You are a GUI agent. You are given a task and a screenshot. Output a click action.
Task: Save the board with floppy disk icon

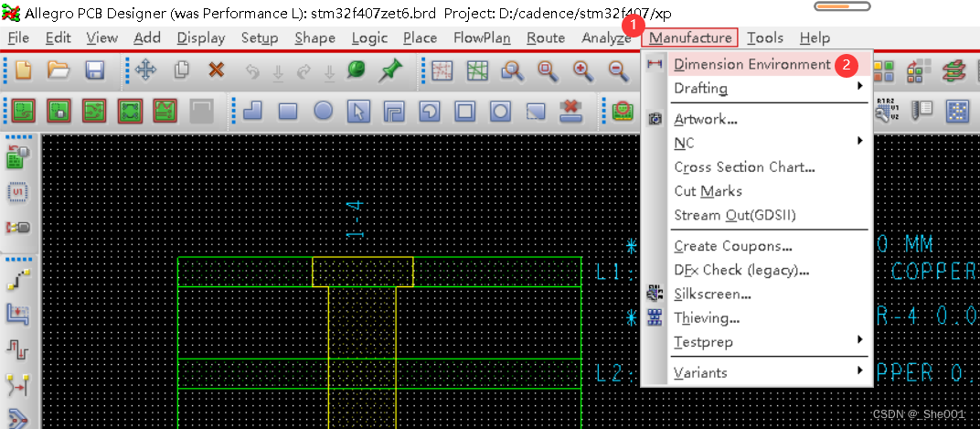(93, 70)
